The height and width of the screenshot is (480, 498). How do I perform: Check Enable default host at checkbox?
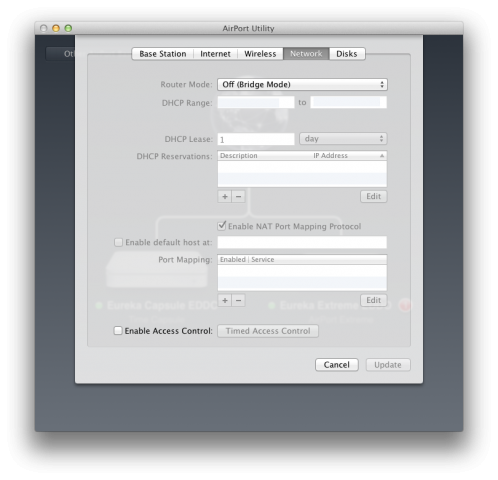[118, 242]
